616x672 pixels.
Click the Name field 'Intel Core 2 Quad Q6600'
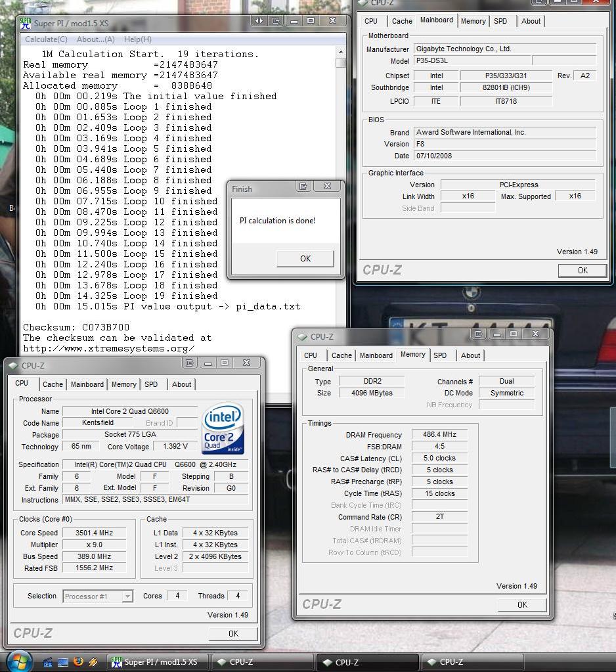(130, 411)
